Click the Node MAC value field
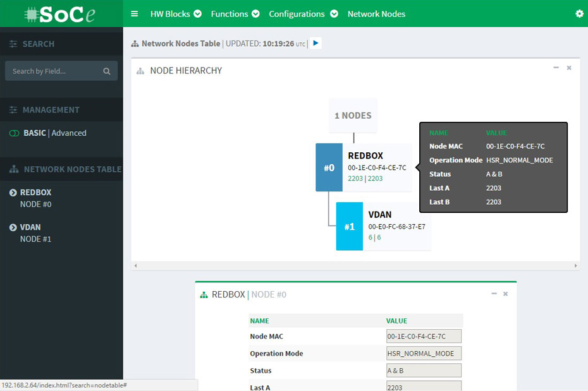 point(424,336)
